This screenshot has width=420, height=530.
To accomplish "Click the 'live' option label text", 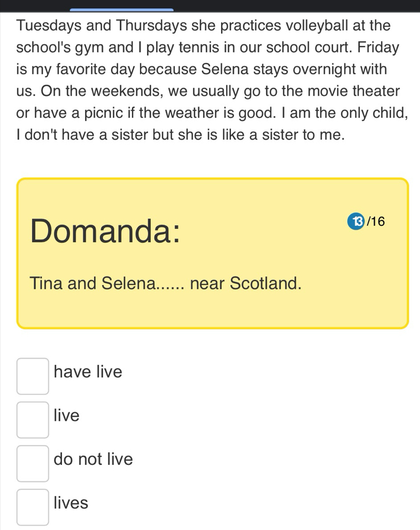I will pos(66,415).
